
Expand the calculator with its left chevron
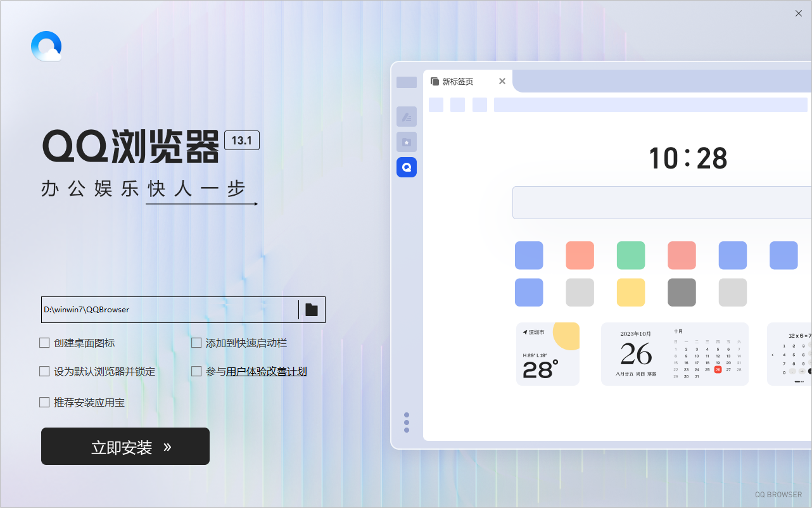(771, 354)
